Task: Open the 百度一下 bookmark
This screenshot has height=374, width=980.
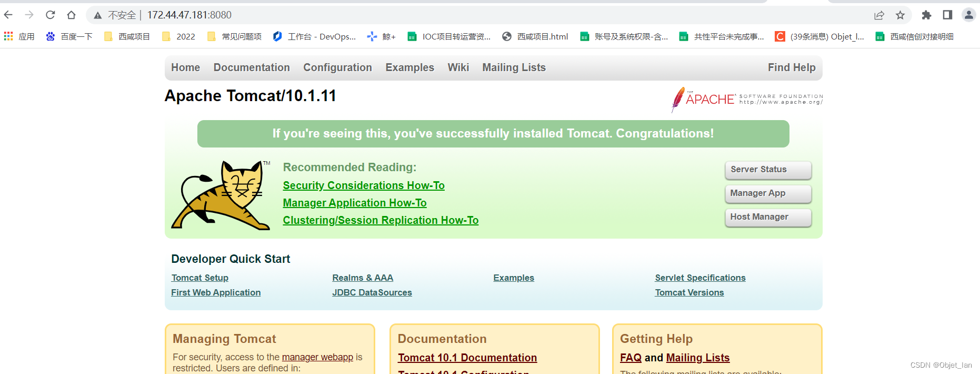Action: [x=69, y=36]
